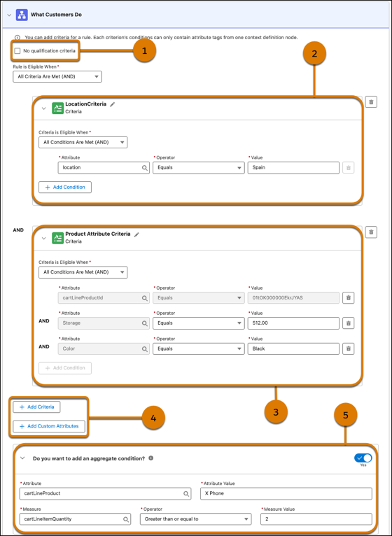
Task: Click search icon in cartLineItemQuantity field
Action: (125, 519)
